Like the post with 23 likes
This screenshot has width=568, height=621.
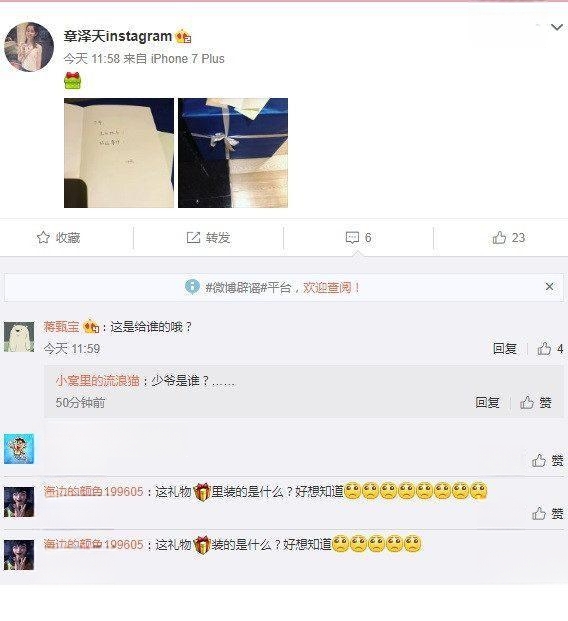[509, 238]
